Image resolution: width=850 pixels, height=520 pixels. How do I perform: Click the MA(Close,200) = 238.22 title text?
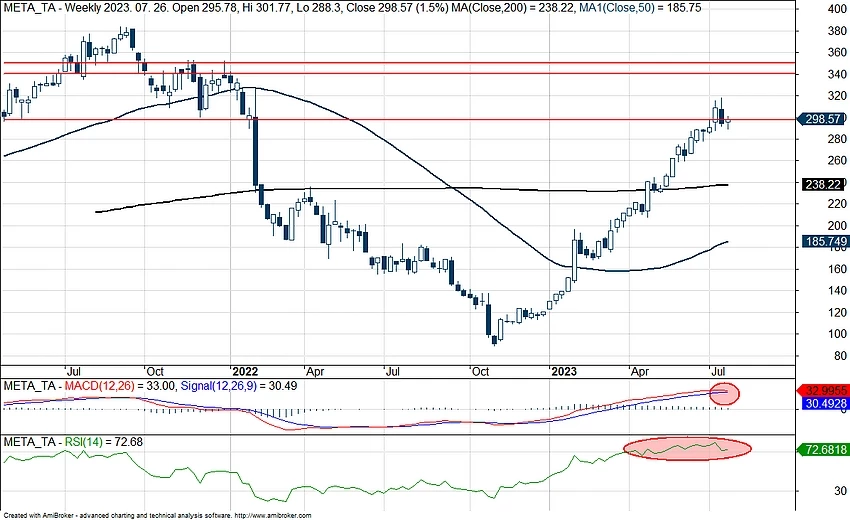click(513, 8)
